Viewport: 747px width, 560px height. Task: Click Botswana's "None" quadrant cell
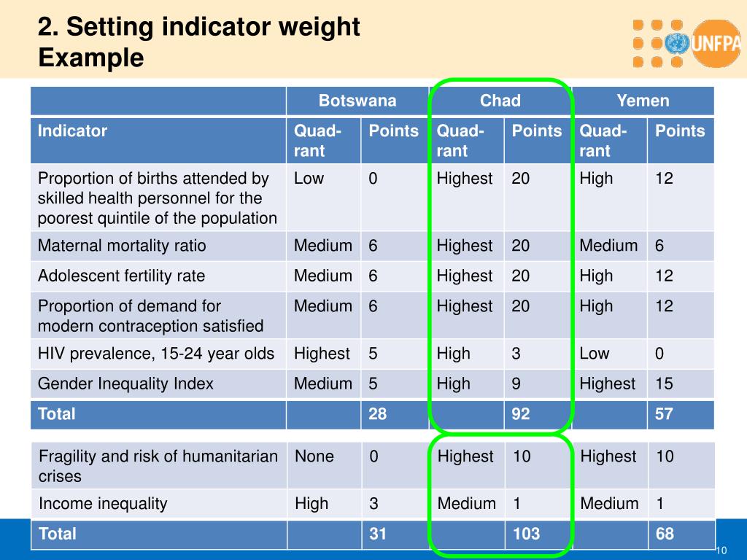click(x=314, y=456)
